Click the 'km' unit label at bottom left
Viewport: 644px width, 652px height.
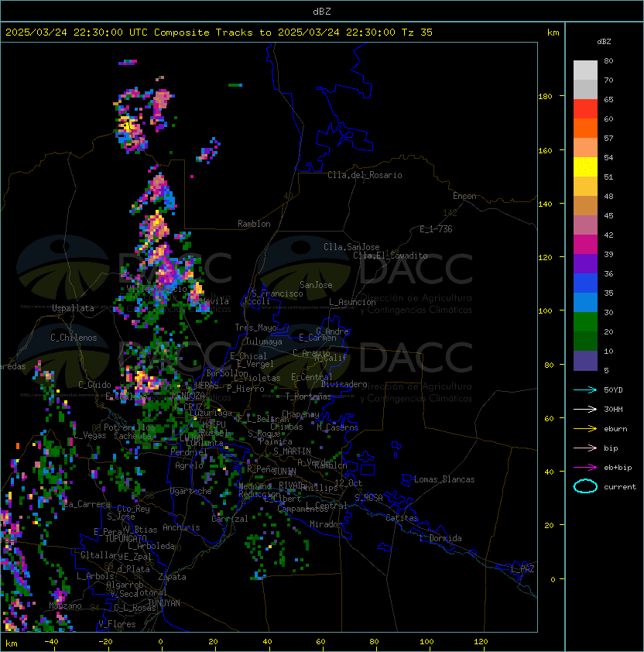click(x=12, y=643)
